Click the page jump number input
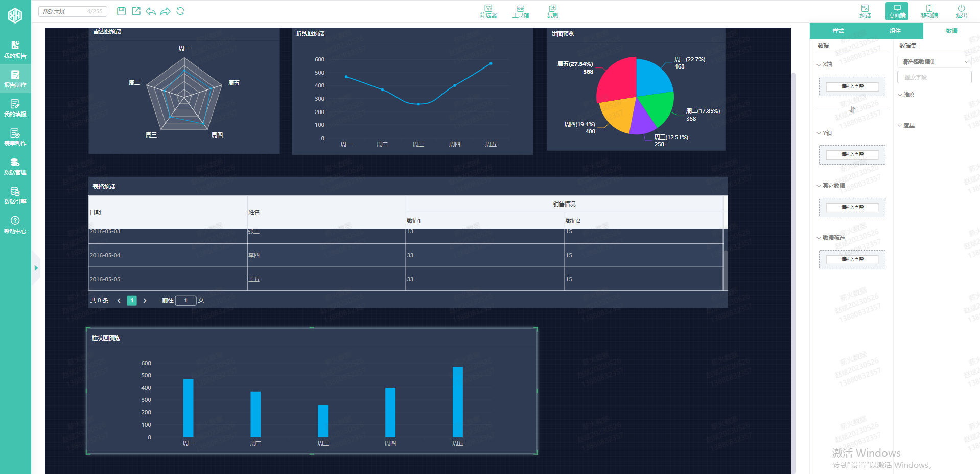Viewport: 980px width, 474px height. point(186,301)
